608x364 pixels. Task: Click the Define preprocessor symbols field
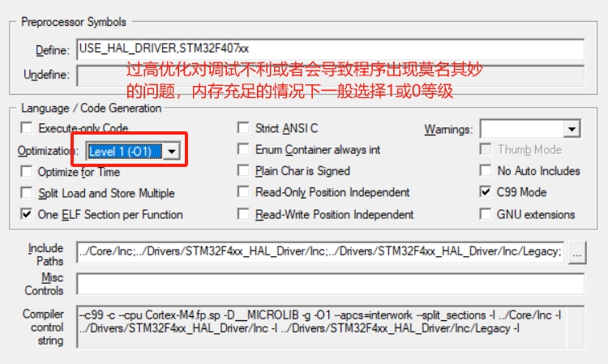click(331, 49)
